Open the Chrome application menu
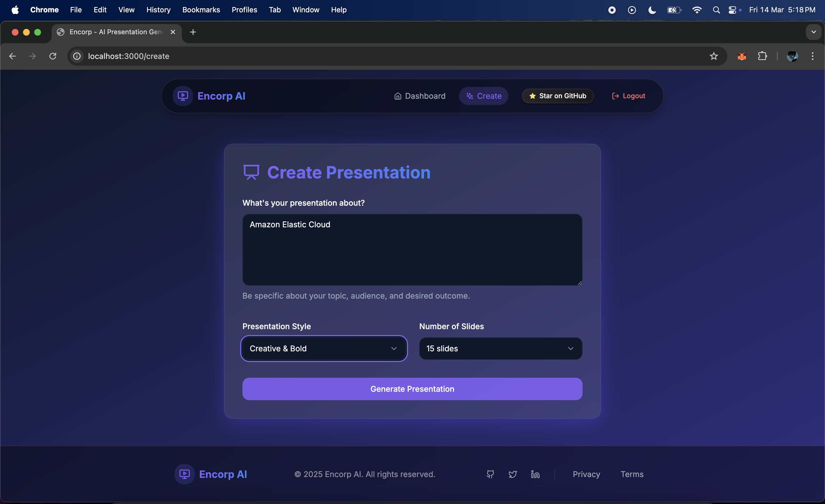This screenshot has width=825, height=504. click(x=45, y=10)
